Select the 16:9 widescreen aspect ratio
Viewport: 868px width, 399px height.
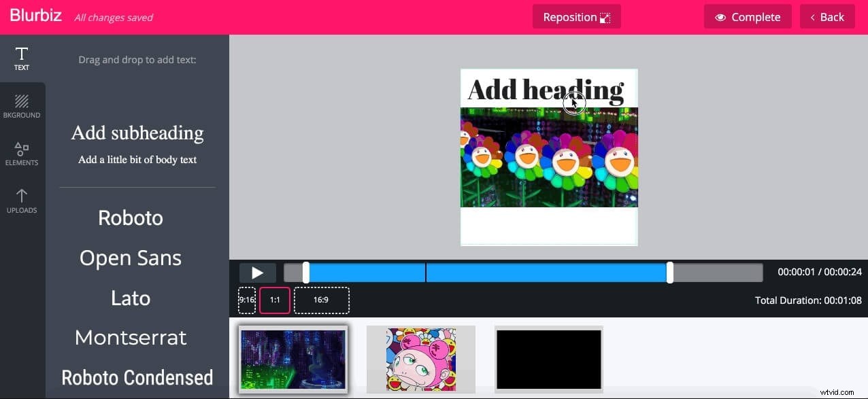coord(320,300)
